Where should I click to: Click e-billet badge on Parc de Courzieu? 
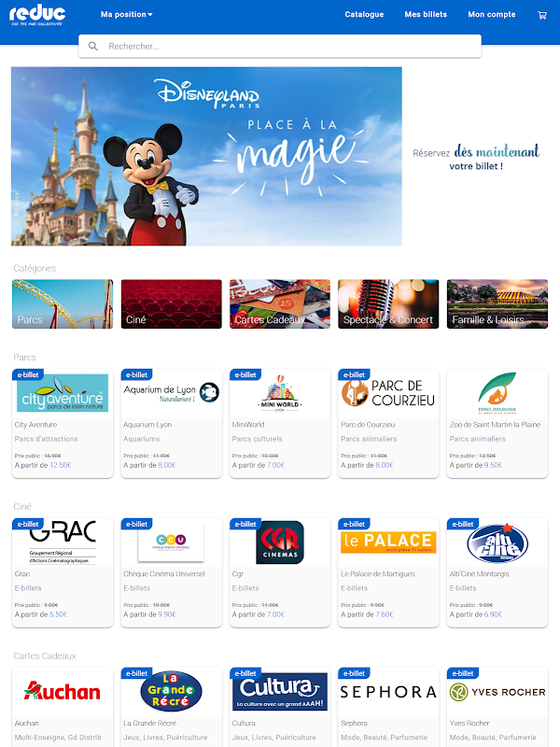pyautogui.click(x=354, y=374)
